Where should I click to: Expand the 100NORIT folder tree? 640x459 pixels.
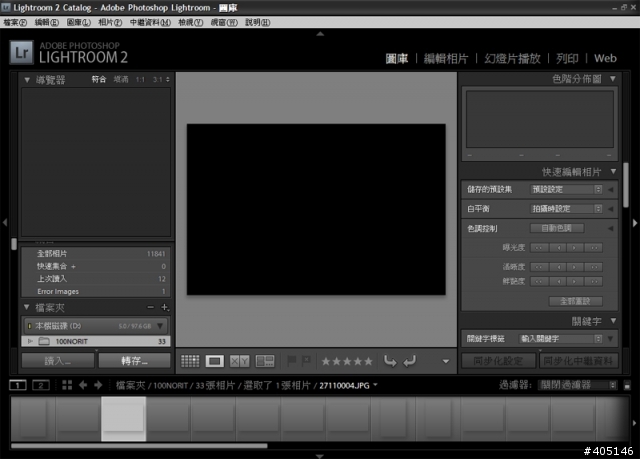(30, 341)
